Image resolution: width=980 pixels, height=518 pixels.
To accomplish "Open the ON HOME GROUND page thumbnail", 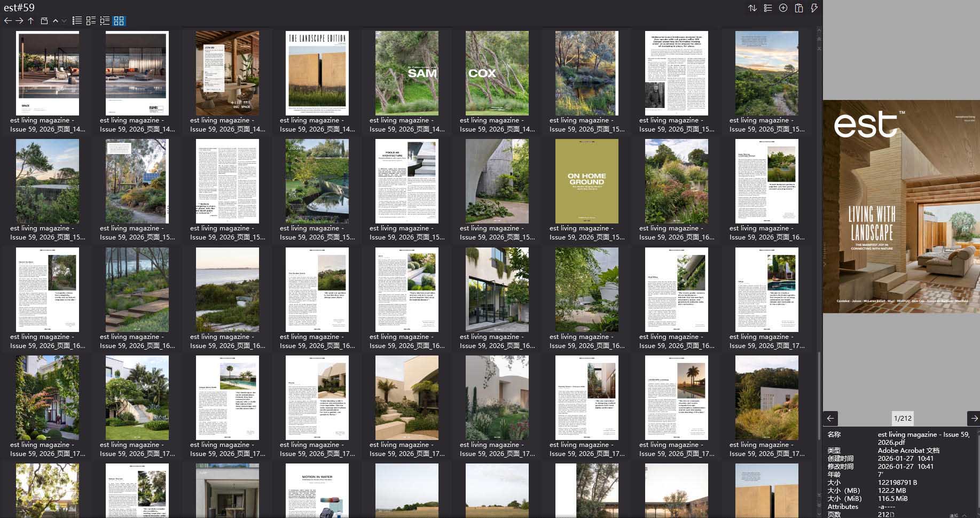I will (x=586, y=181).
